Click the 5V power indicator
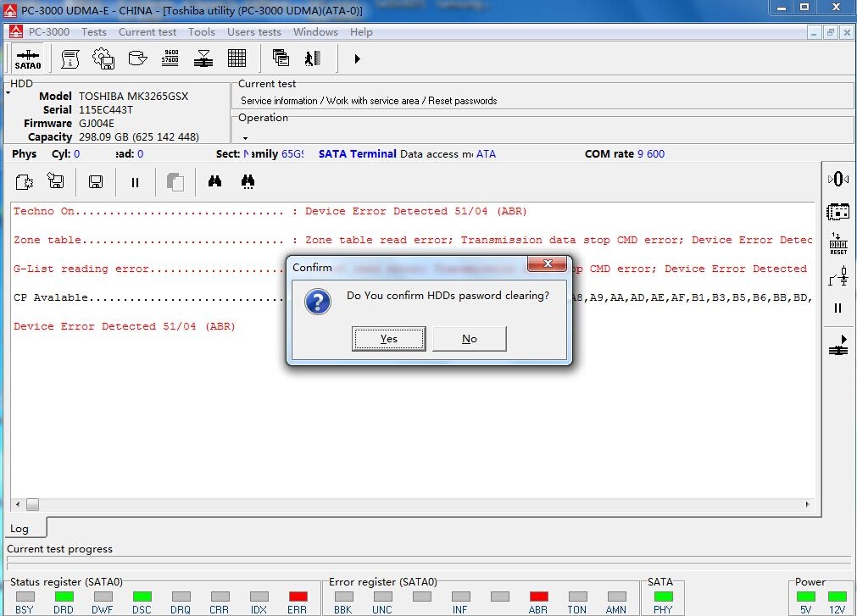 click(805, 597)
